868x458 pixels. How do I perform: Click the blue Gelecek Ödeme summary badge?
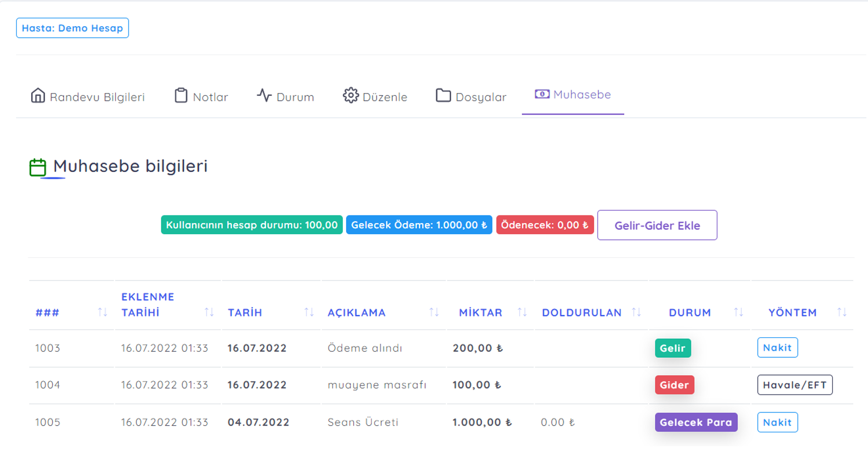[x=418, y=225]
